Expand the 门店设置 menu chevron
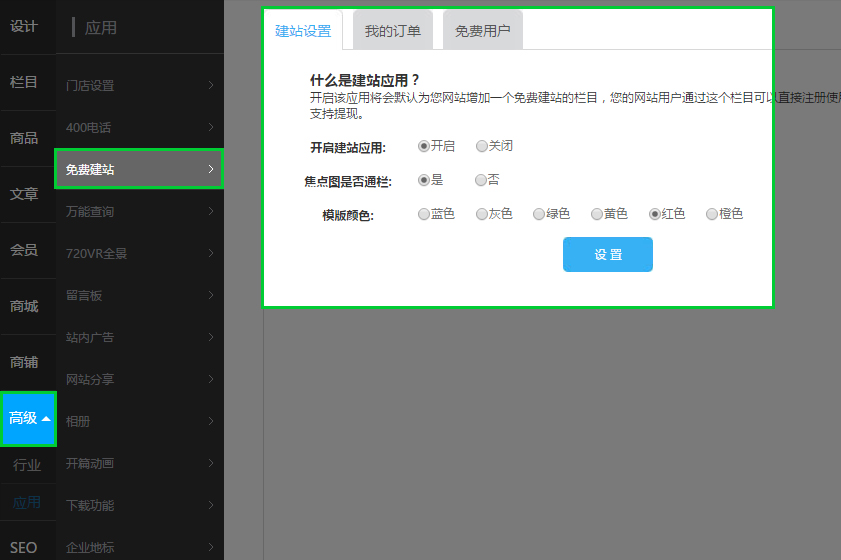The height and width of the screenshot is (560, 841). [211, 86]
